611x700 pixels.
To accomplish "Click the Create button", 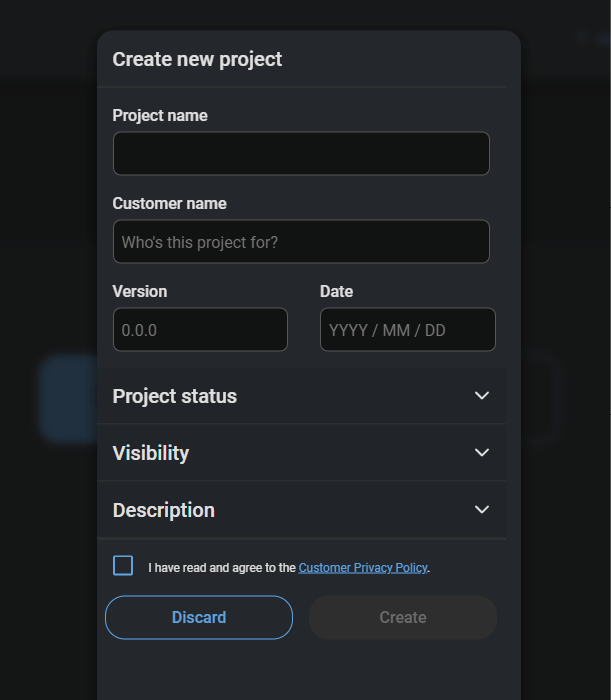I will pyautogui.click(x=403, y=618).
